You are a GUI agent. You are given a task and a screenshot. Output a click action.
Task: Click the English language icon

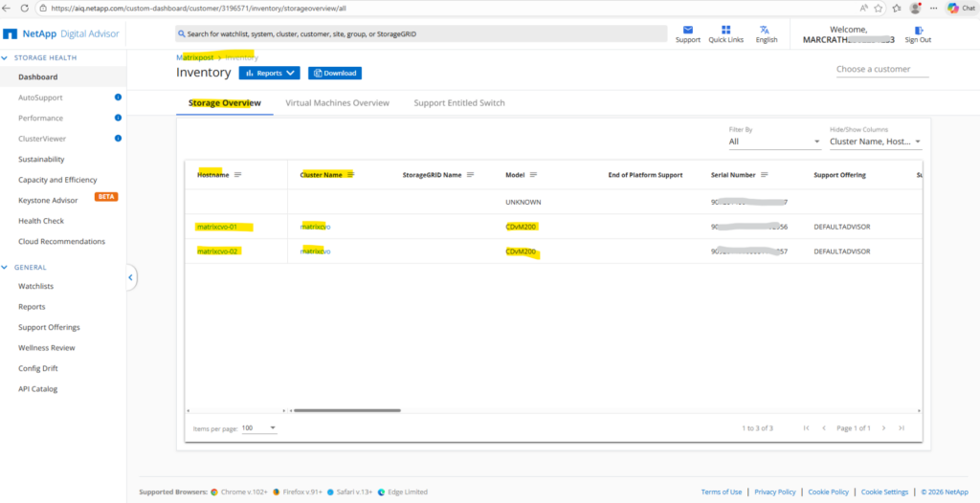(x=766, y=30)
